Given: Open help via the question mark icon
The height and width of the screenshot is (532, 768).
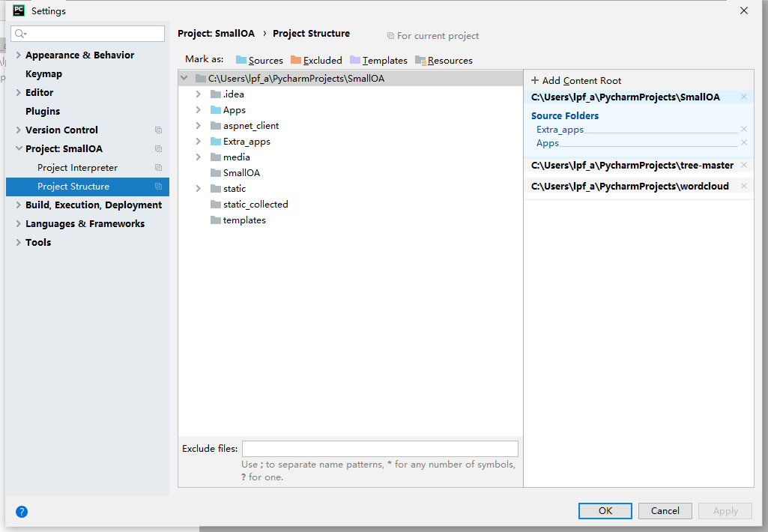Looking at the screenshot, I should click(x=22, y=512).
